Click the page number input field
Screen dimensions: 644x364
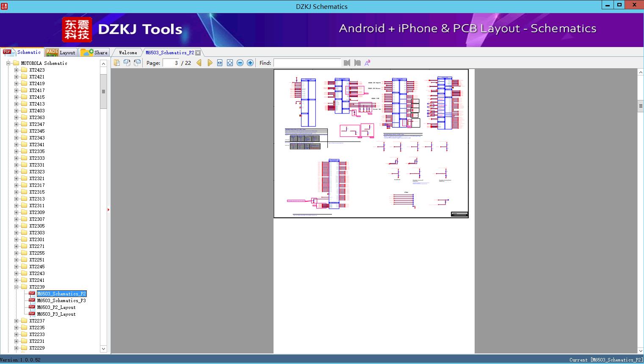171,63
